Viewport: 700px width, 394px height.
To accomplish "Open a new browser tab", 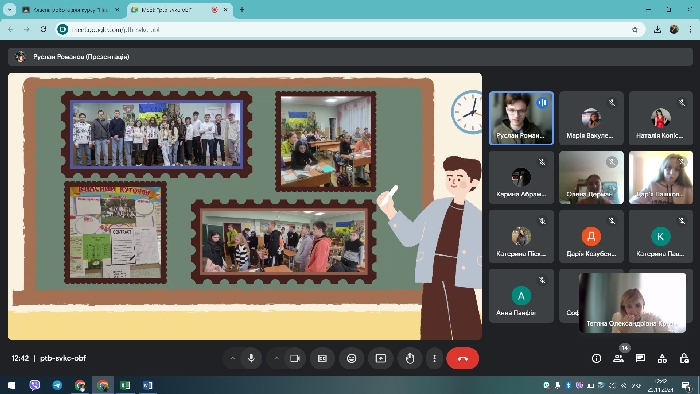I will [x=242, y=9].
